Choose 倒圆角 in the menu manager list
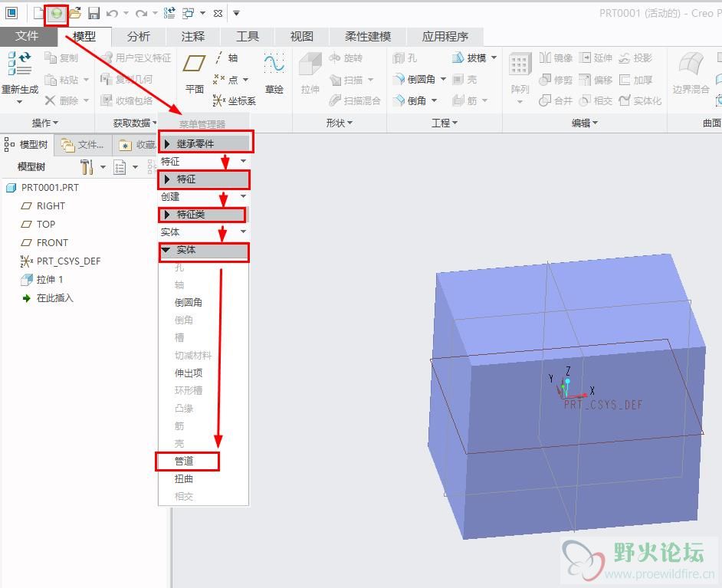This screenshot has width=722, height=588. tap(189, 303)
